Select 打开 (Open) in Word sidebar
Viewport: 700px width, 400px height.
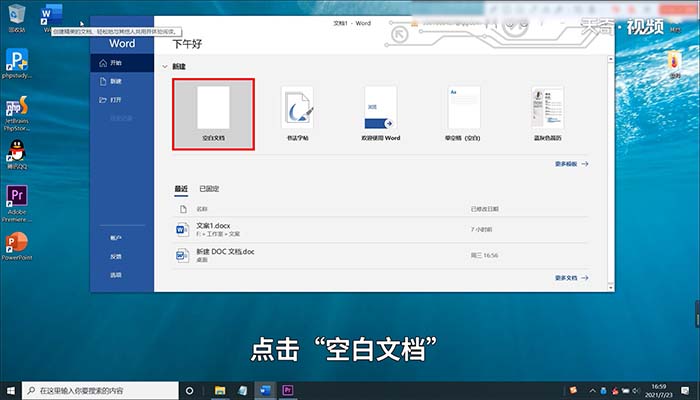click(x=122, y=100)
